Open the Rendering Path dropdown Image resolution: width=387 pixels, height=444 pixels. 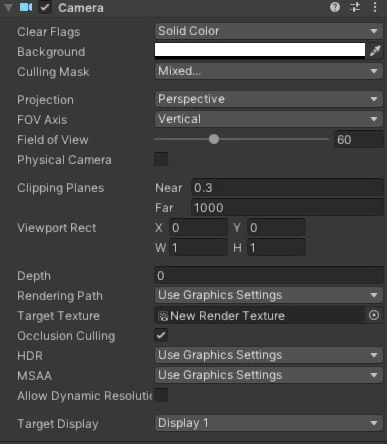click(269, 295)
